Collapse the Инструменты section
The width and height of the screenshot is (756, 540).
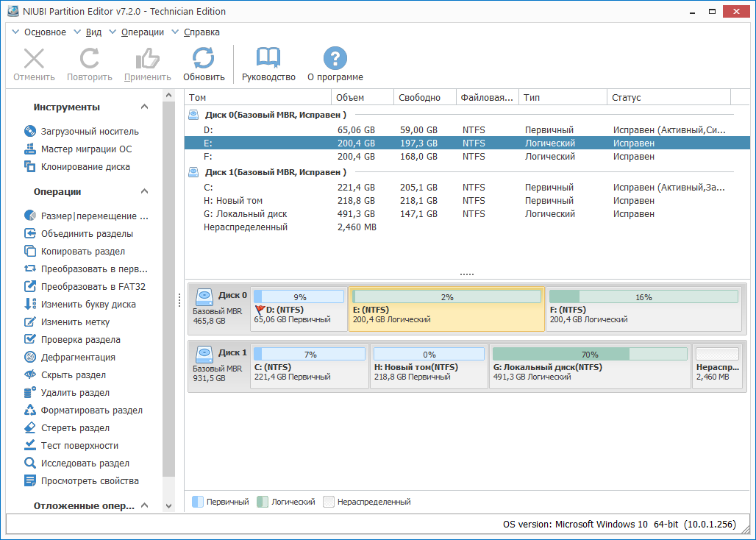(x=145, y=107)
